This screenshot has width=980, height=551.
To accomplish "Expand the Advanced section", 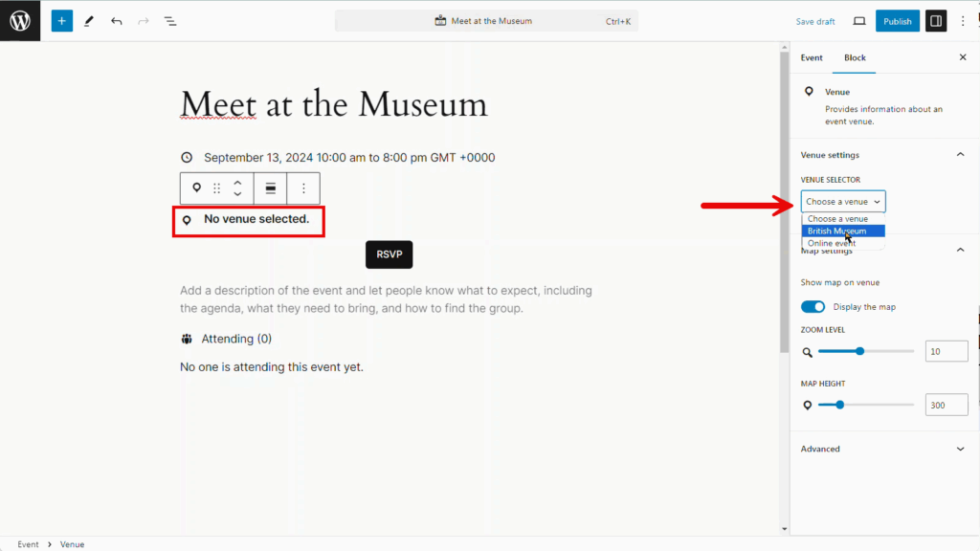I will [960, 449].
